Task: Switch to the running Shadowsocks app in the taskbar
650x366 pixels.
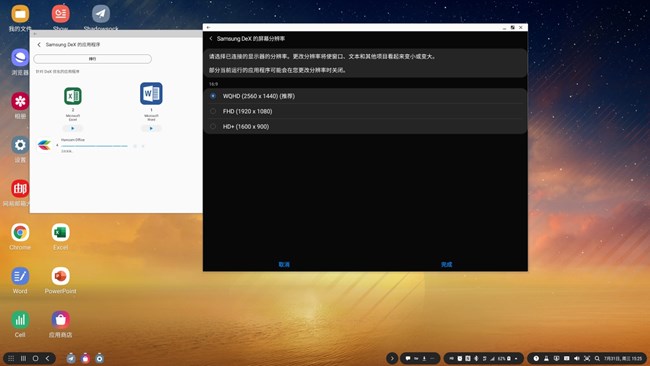Action: (x=71, y=359)
